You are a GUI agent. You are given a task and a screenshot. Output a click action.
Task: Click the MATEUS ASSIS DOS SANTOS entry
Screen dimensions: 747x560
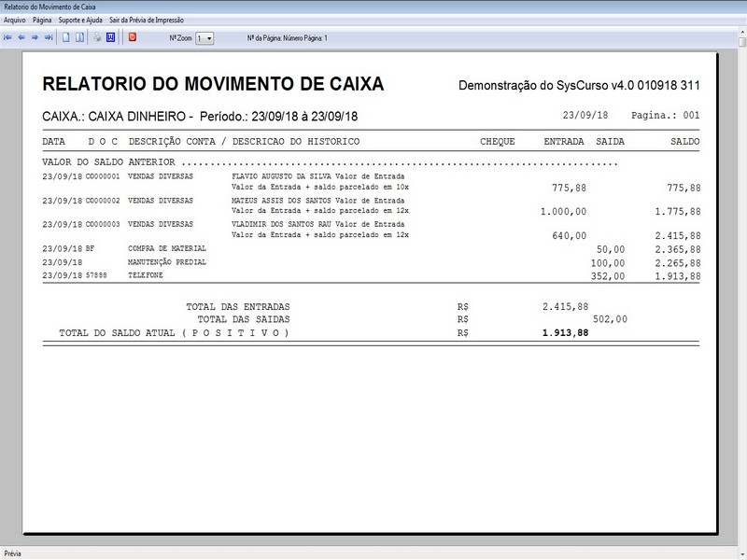[318, 201]
